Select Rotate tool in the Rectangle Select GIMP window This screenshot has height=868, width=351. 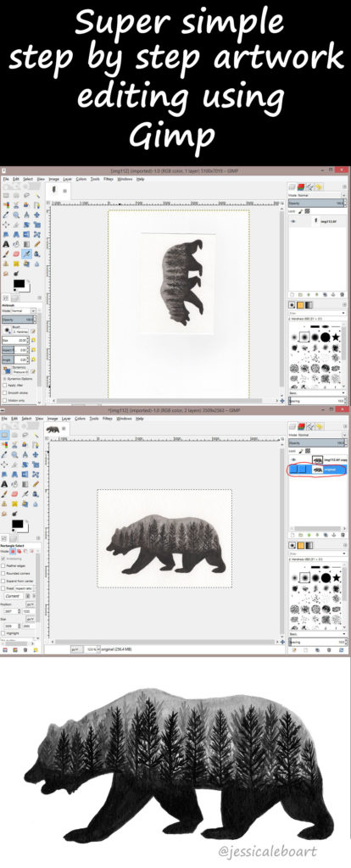pyautogui.click(x=25, y=465)
